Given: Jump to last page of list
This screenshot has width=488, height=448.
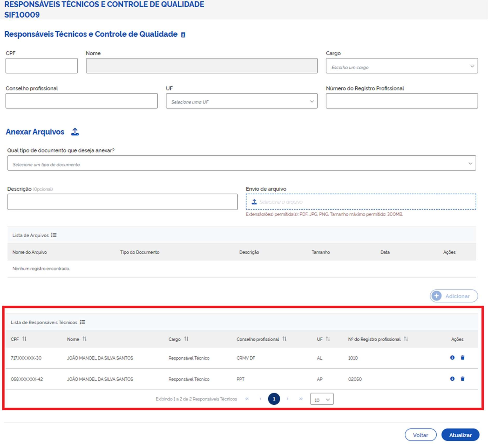Looking at the screenshot, I should click(301, 399).
